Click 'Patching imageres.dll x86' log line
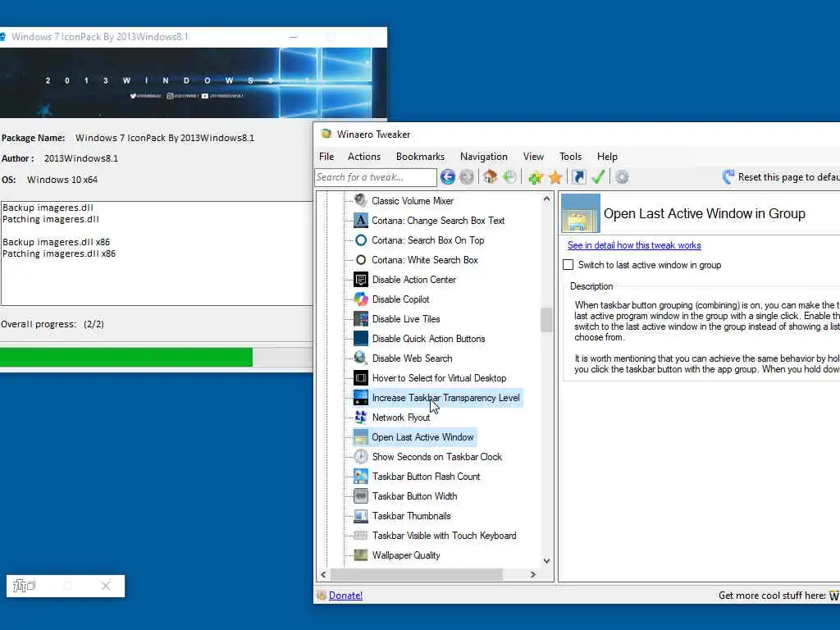 pos(59,253)
